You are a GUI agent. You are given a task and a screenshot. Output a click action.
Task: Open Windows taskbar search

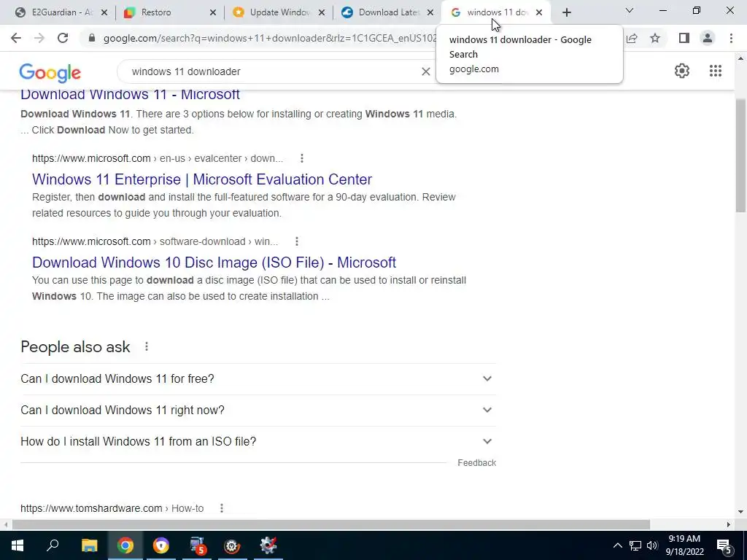(53, 545)
